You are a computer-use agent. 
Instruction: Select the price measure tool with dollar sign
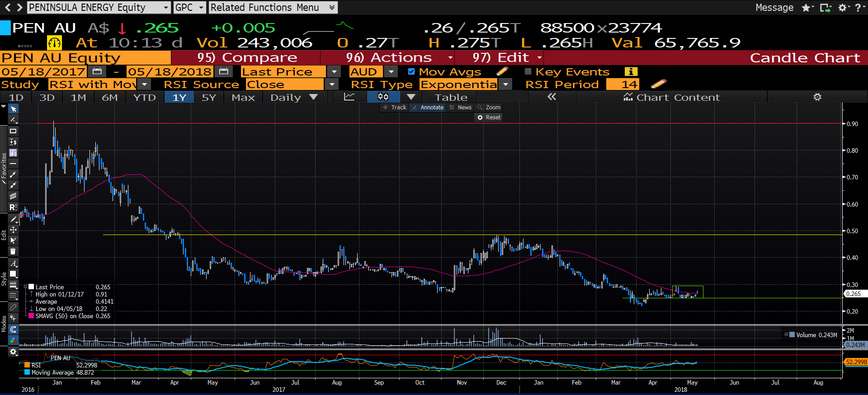pos(13,142)
